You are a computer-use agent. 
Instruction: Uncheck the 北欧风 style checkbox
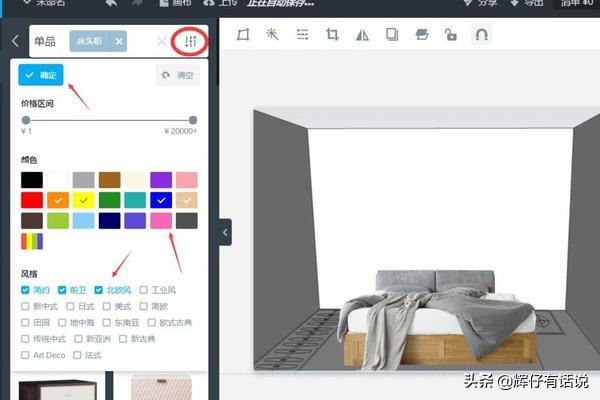tap(99, 290)
